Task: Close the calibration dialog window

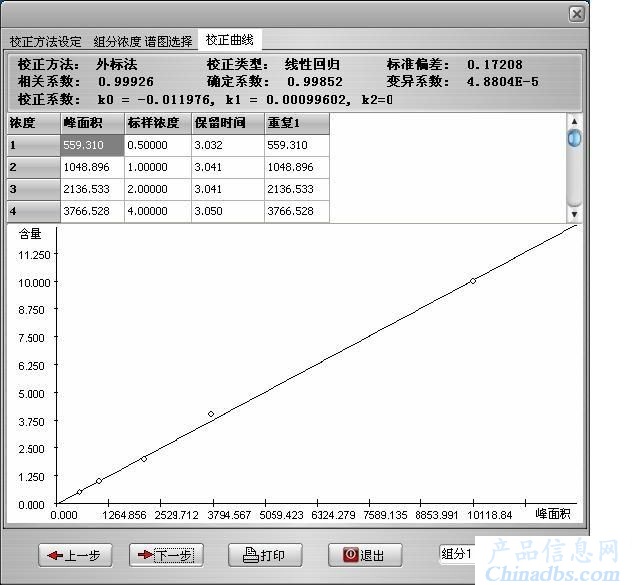Action: [577, 14]
